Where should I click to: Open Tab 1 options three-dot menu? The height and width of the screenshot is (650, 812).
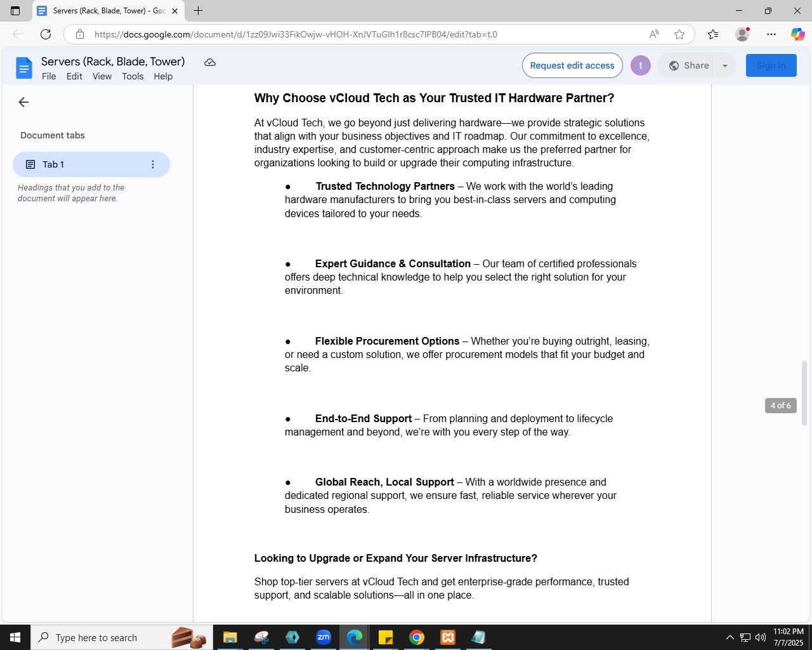(152, 164)
